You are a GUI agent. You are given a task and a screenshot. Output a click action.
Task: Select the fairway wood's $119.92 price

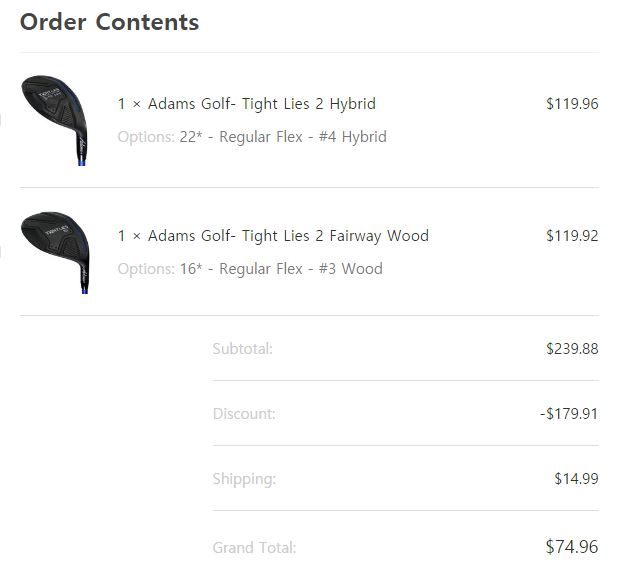(x=572, y=236)
